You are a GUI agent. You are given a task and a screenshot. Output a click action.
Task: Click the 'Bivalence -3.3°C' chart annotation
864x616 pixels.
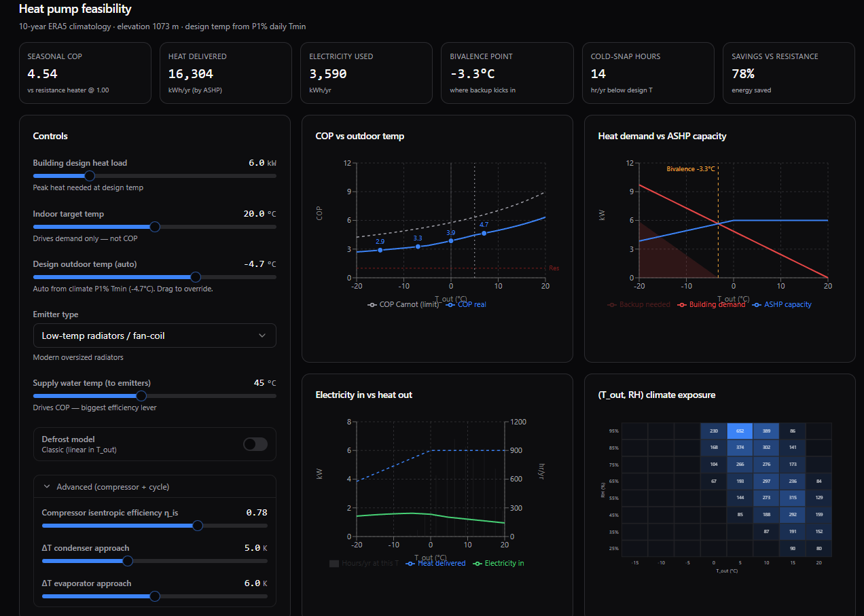[x=691, y=168]
